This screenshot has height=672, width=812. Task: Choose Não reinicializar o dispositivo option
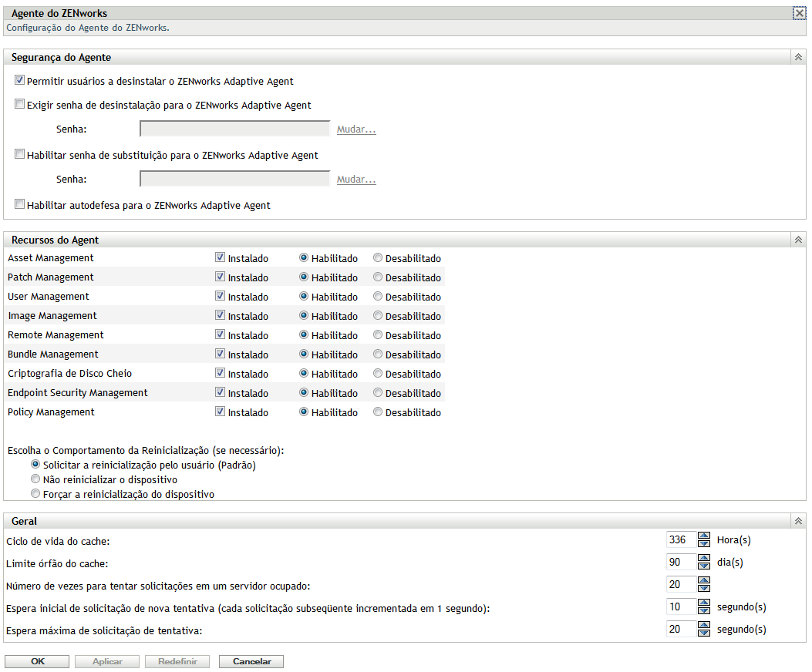(35, 479)
